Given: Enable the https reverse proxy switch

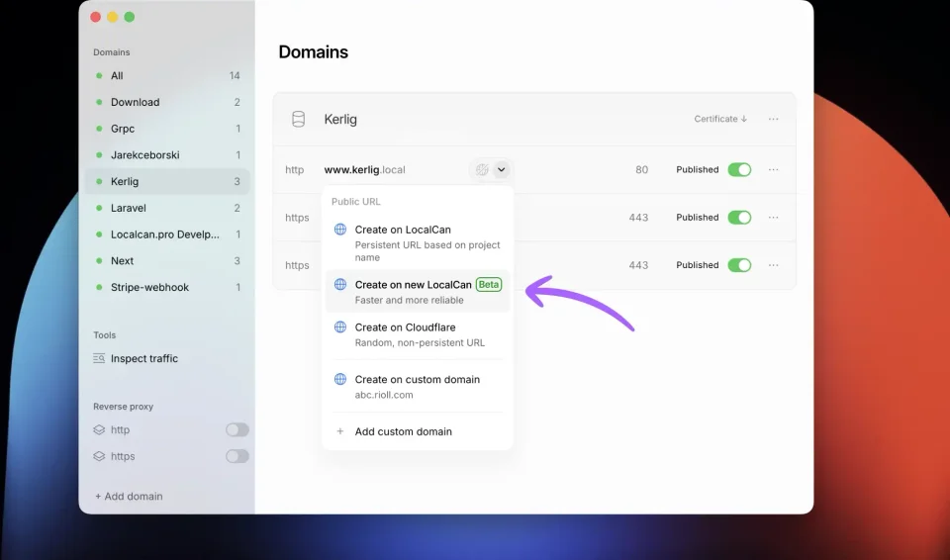Looking at the screenshot, I should tap(237, 456).
